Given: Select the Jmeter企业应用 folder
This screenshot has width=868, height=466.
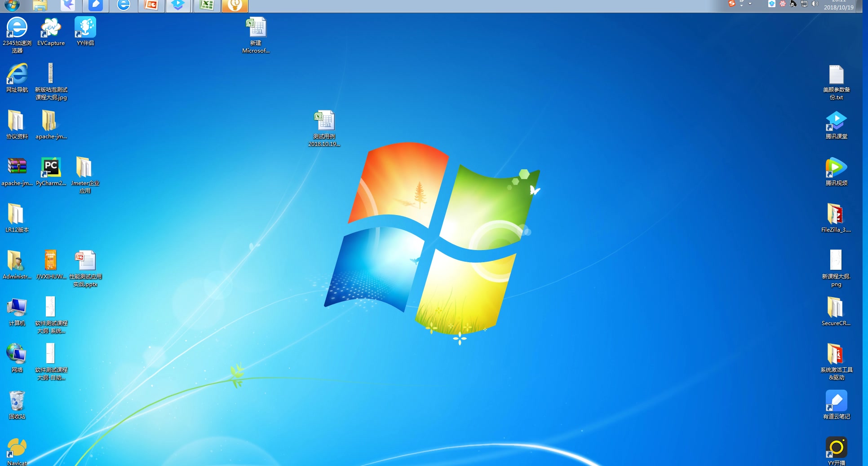Looking at the screenshot, I should point(85,175).
